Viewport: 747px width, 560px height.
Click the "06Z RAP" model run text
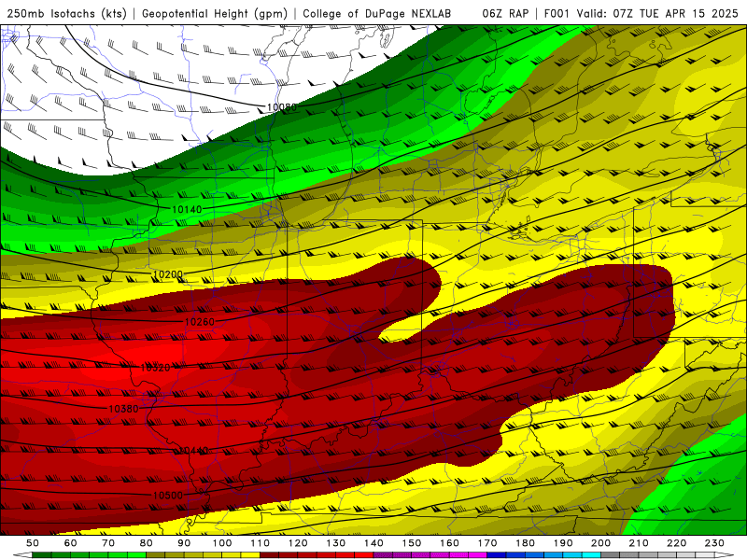pos(505,13)
